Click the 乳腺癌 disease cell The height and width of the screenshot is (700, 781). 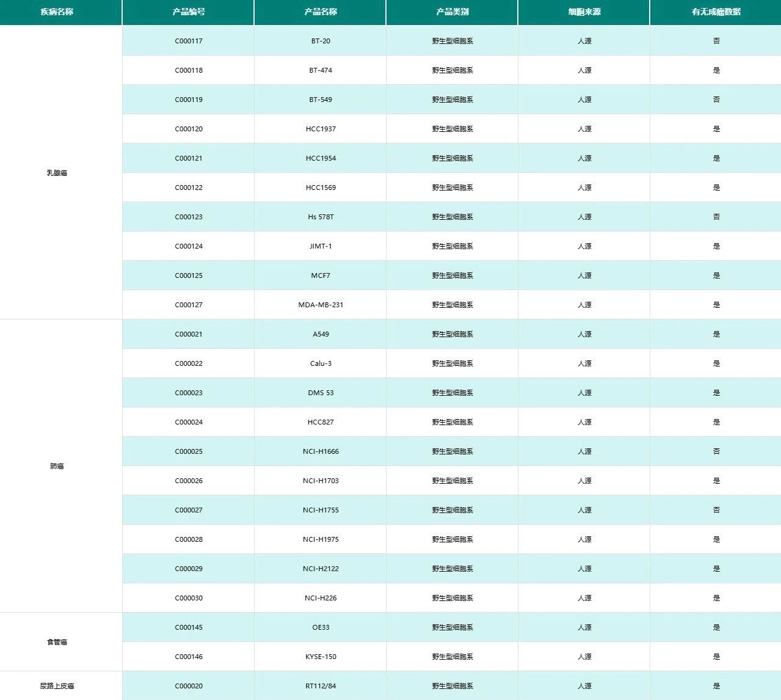pyautogui.click(x=57, y=173)
